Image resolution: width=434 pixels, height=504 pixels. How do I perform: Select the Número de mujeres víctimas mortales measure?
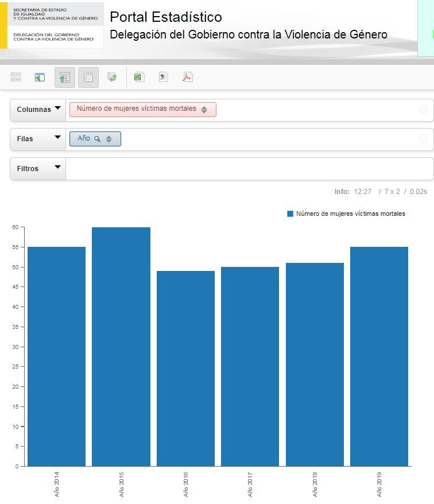136,109
